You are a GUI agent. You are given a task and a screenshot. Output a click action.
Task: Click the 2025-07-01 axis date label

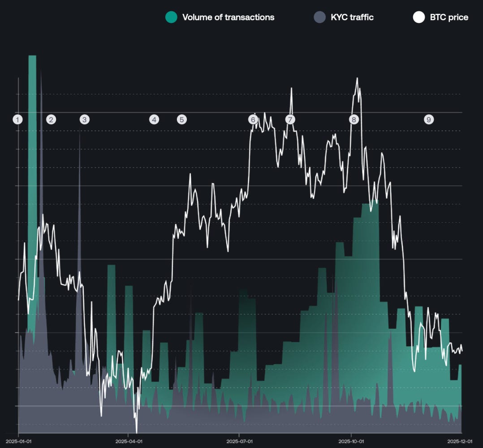tap(239, 441)
